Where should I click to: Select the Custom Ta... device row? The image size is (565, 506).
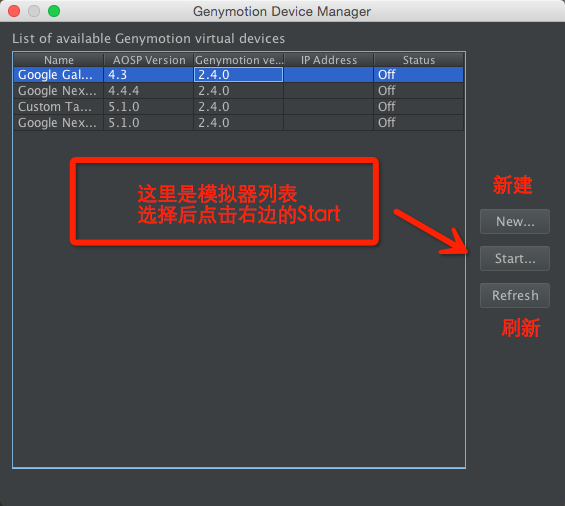(x=239, y=107)
